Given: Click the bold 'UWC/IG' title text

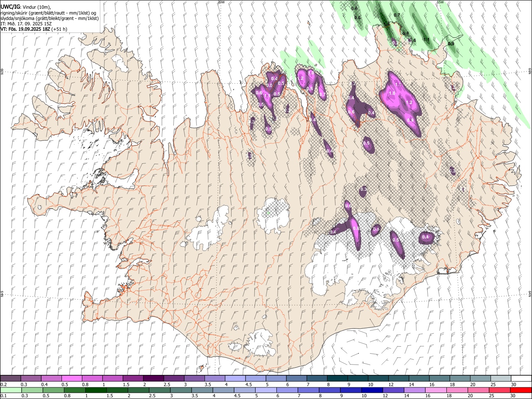Looking at the screenshot, I should [x=10, y=7].
